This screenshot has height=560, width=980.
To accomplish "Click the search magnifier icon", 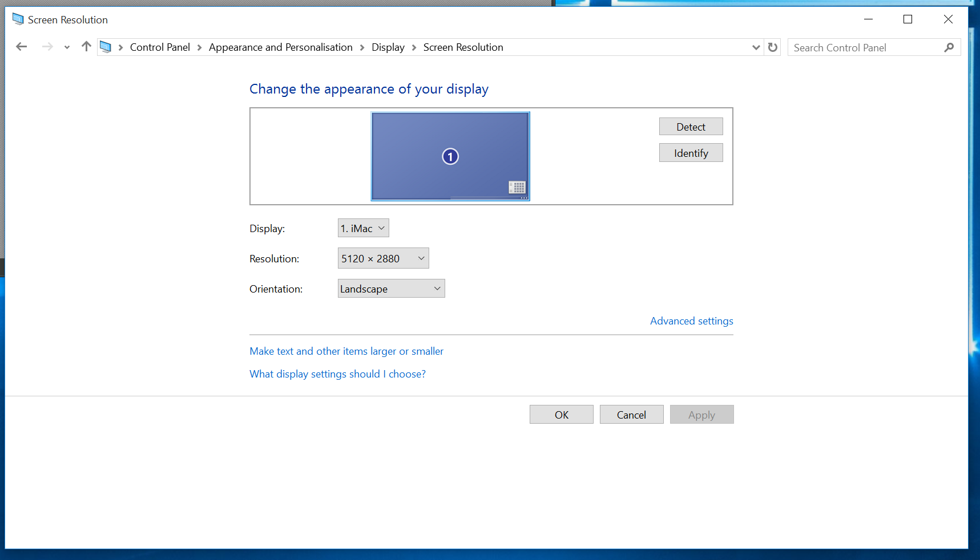I will tap(949, 47).
